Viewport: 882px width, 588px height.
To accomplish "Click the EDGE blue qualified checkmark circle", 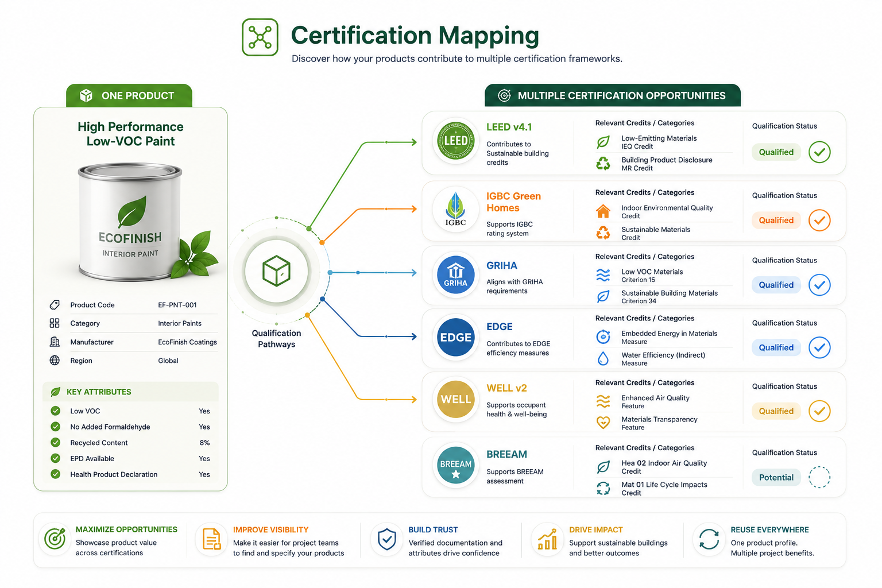I will coord(819,347).
